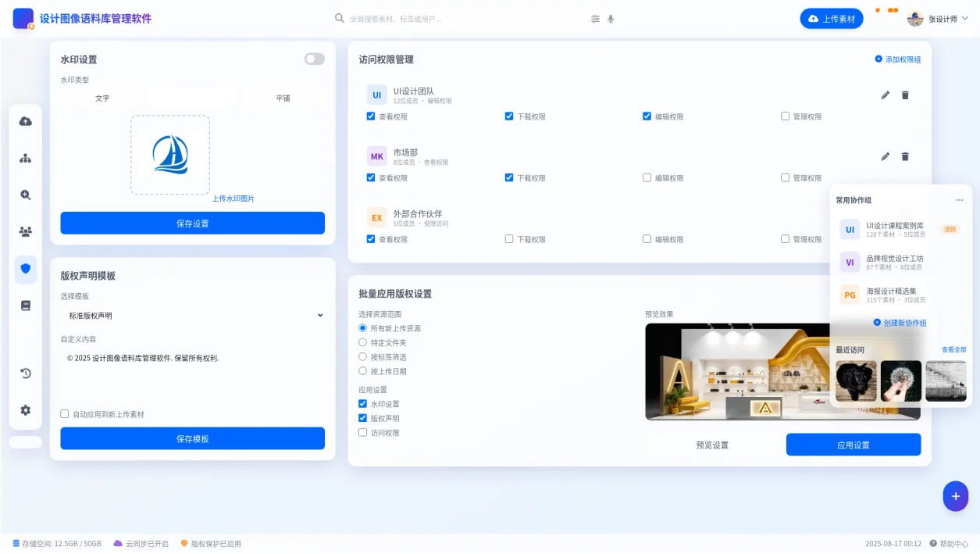980x554 pixels.
Task: Click 保存设置 in watermark panel
Action: coord(193,223)
